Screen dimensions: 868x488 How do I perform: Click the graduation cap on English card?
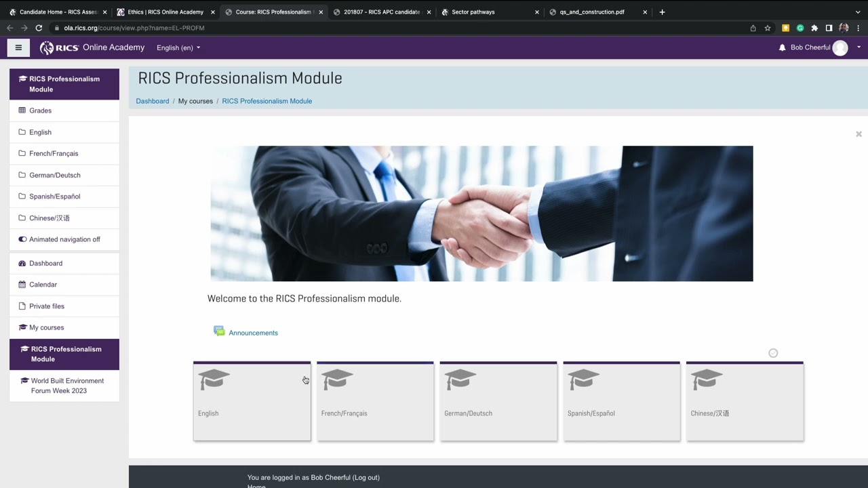click(214, 380)
